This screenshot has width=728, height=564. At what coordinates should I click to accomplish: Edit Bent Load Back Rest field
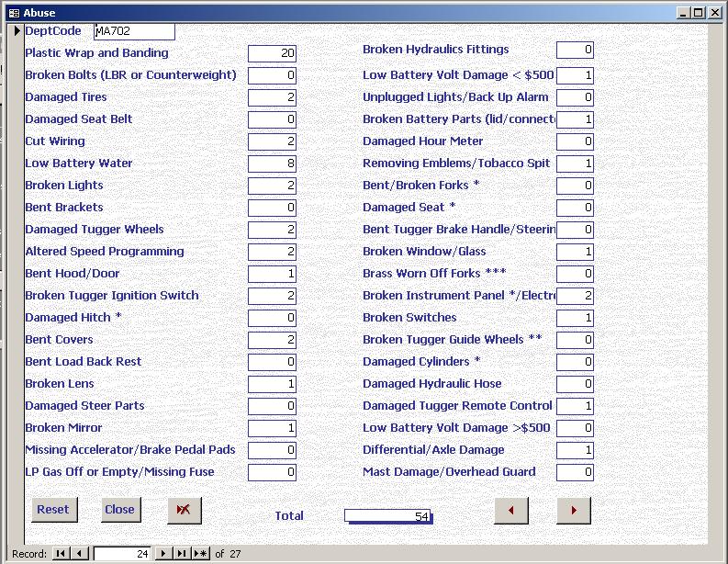272,362
